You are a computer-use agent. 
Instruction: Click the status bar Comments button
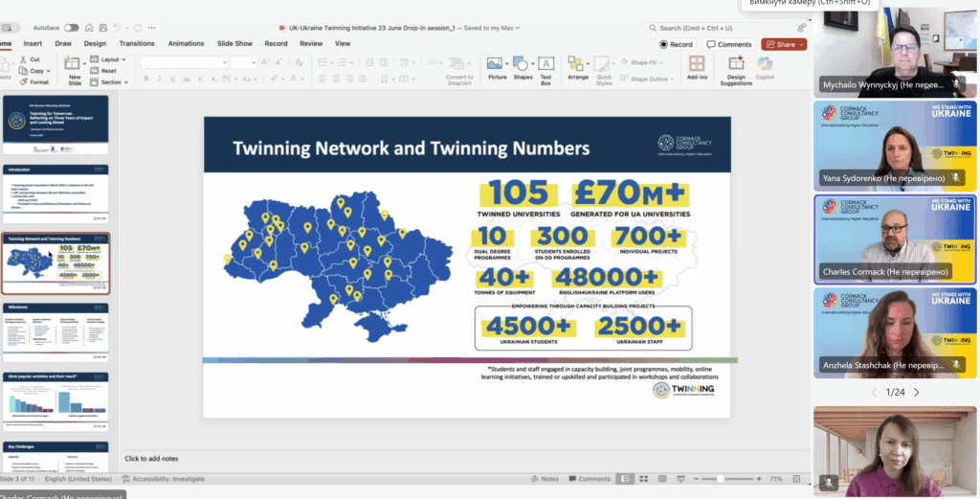tap(590, 479)
